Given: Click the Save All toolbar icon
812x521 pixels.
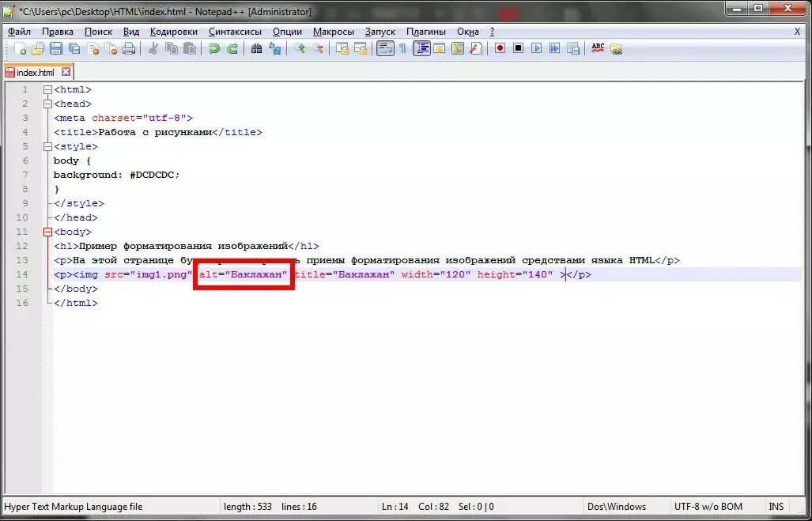Looking at the screenshot, I should (74, 49).
